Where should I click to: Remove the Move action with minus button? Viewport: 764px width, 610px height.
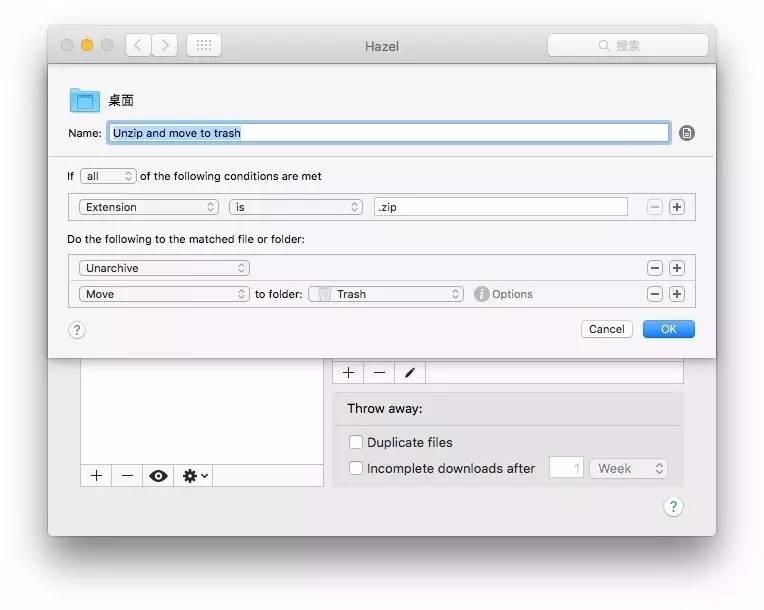(654, 294)
